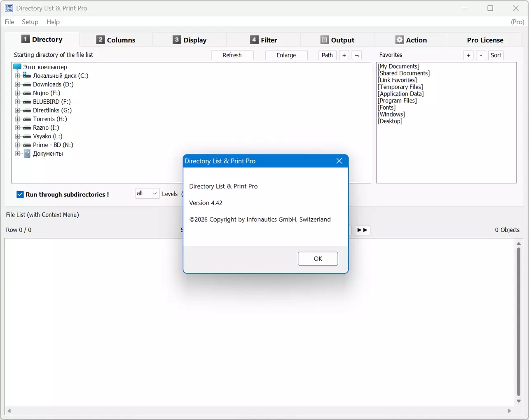Click the Nujno (E:) drive icon
Screen dimensions: 529x420
coord(27,93)
